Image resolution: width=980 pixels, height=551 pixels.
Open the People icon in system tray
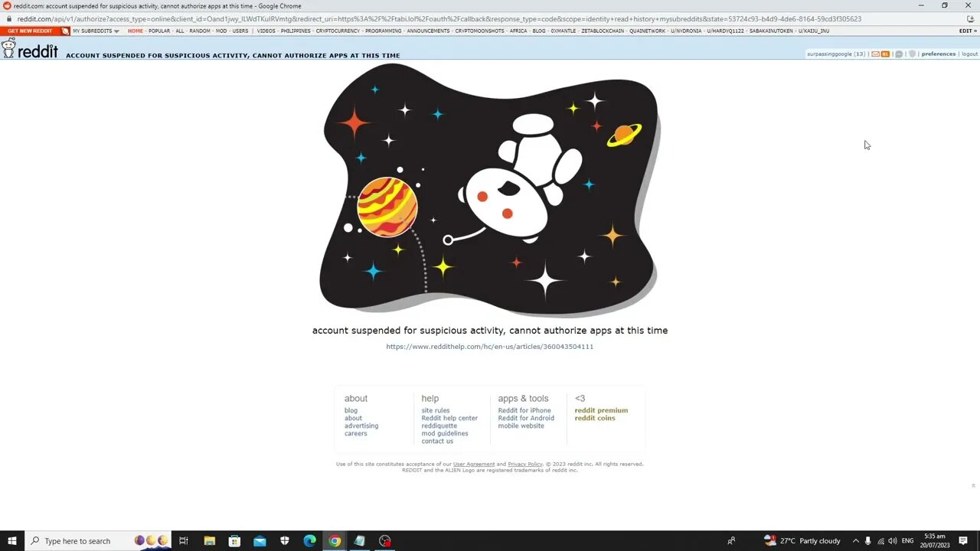731,541
